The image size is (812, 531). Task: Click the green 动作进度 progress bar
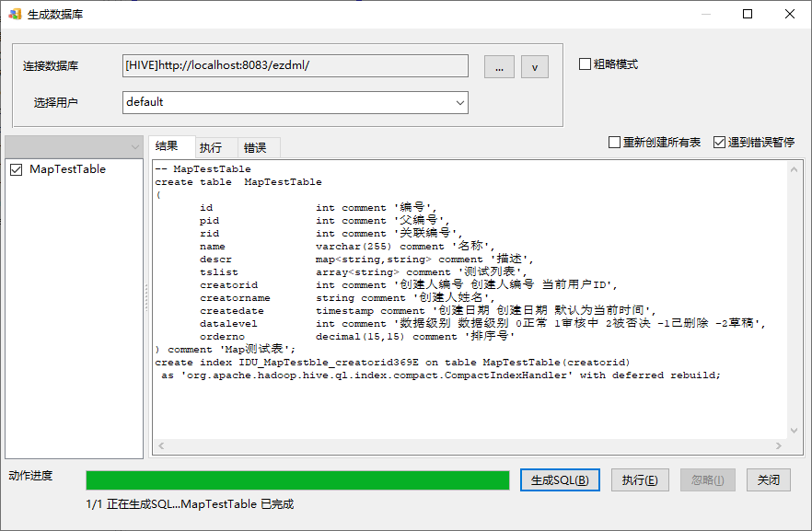coord(297,480)
